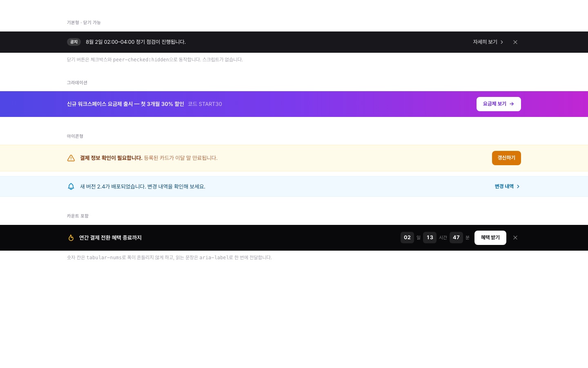Click the 갱신하기 button
588x368 pixels.
pos(506,158)
